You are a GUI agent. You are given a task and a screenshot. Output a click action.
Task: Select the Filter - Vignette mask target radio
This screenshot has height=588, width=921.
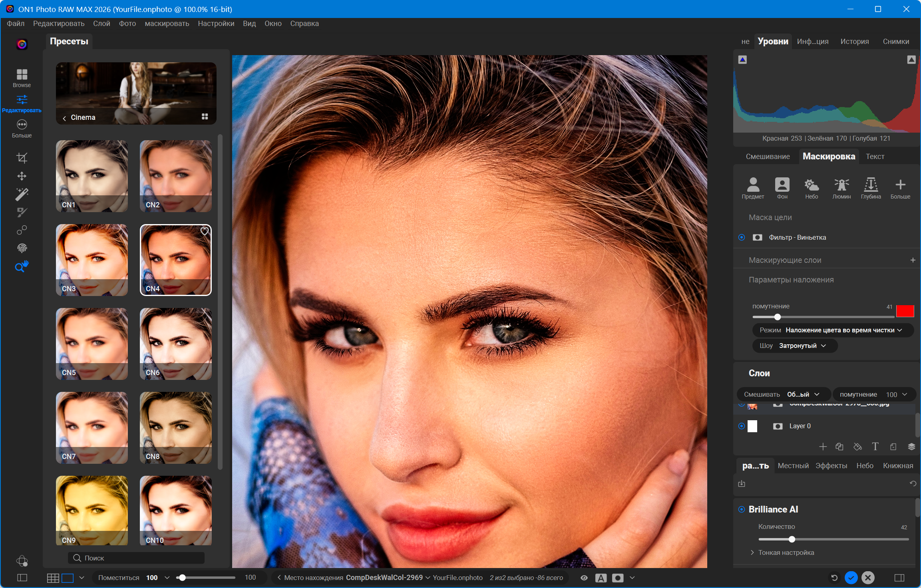pyautogui.click(x=742, y=237)
